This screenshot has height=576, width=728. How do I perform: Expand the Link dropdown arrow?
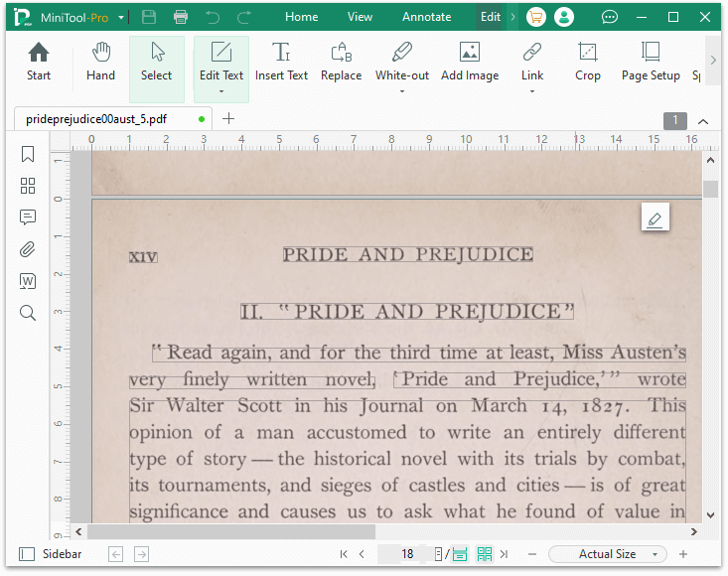coord(532,91)
